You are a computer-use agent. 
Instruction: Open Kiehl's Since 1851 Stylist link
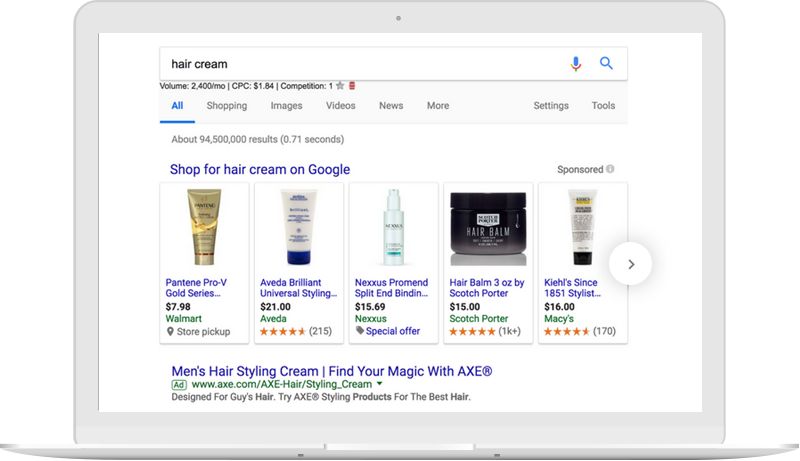pyautogui.click(x=572, y=288)
